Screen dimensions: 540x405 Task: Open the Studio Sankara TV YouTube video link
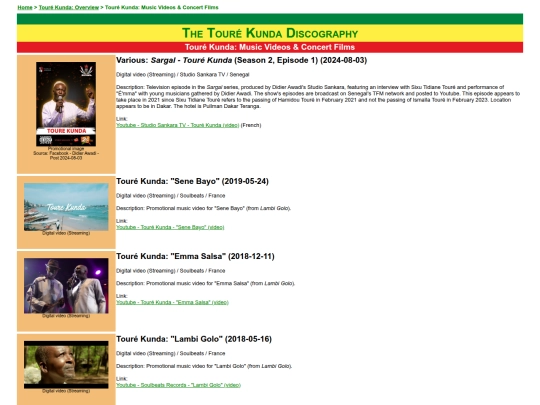point(178,125)
